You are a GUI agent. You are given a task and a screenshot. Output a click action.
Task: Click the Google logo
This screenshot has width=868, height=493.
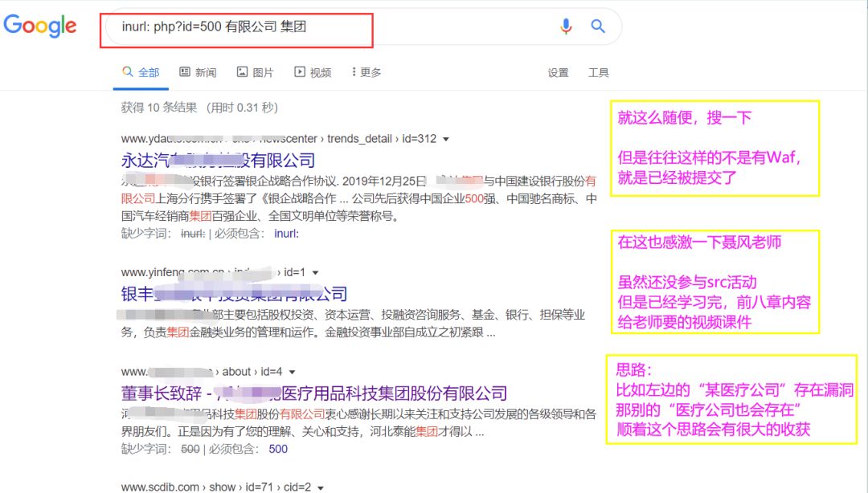(40, 25)
